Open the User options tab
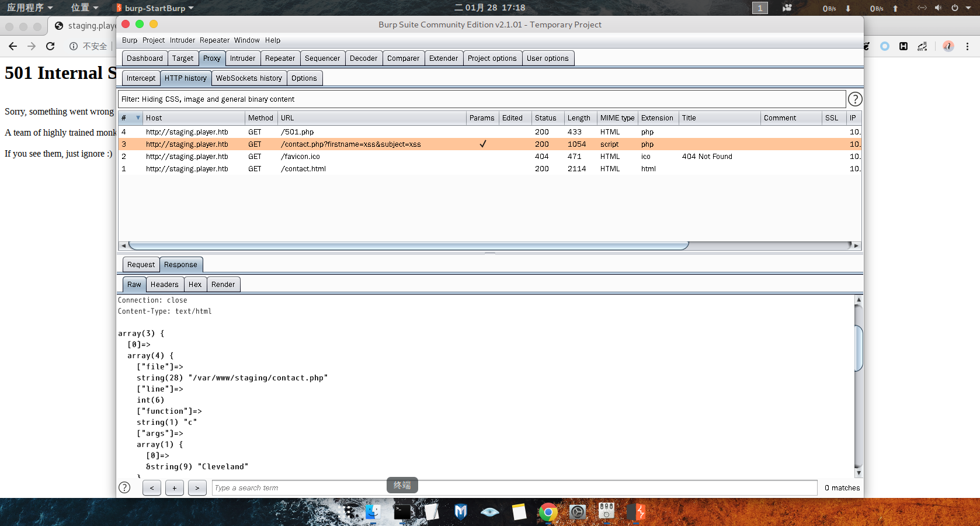 [548, 58]
